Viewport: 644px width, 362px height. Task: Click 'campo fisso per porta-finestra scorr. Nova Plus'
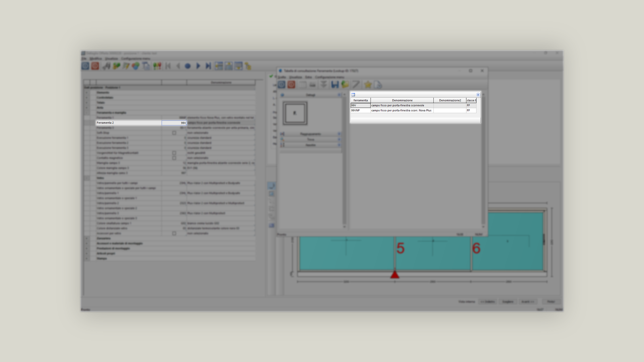click(401, 110)
